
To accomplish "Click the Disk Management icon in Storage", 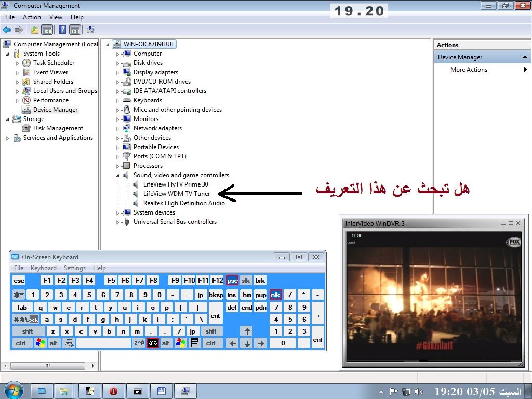I will [26, 128].
